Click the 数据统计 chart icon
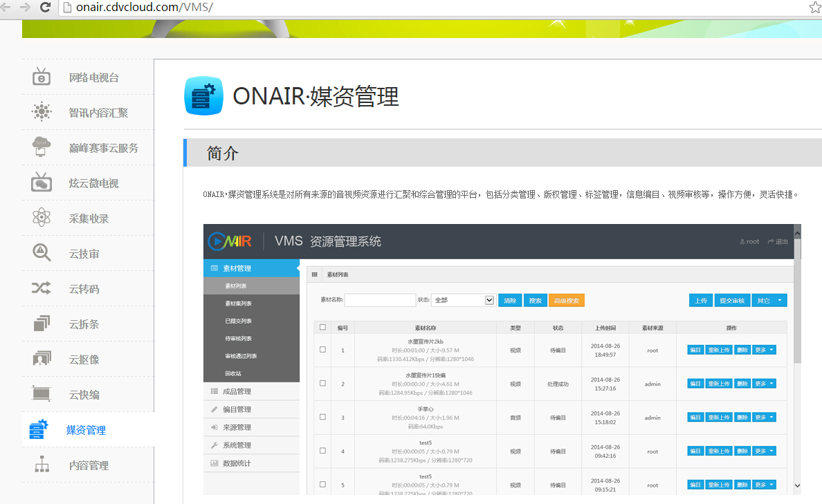This screenshot has height=504, width=822. (214, 463)
